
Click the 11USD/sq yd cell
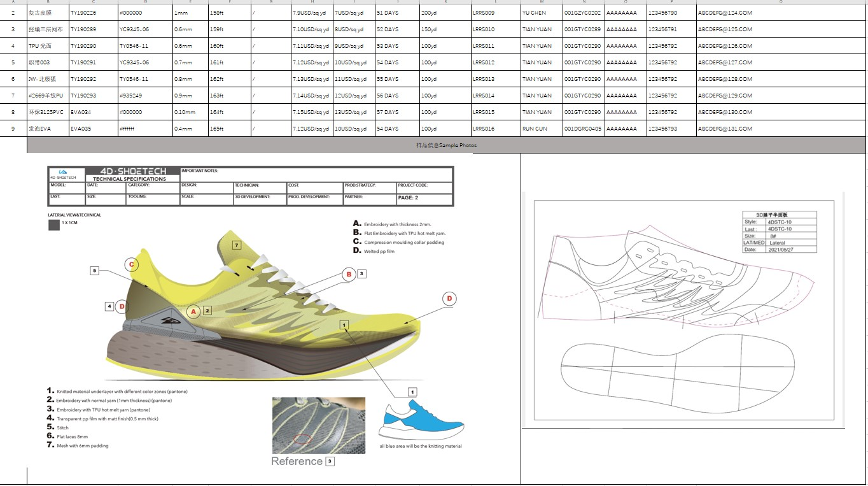[354, 79]
